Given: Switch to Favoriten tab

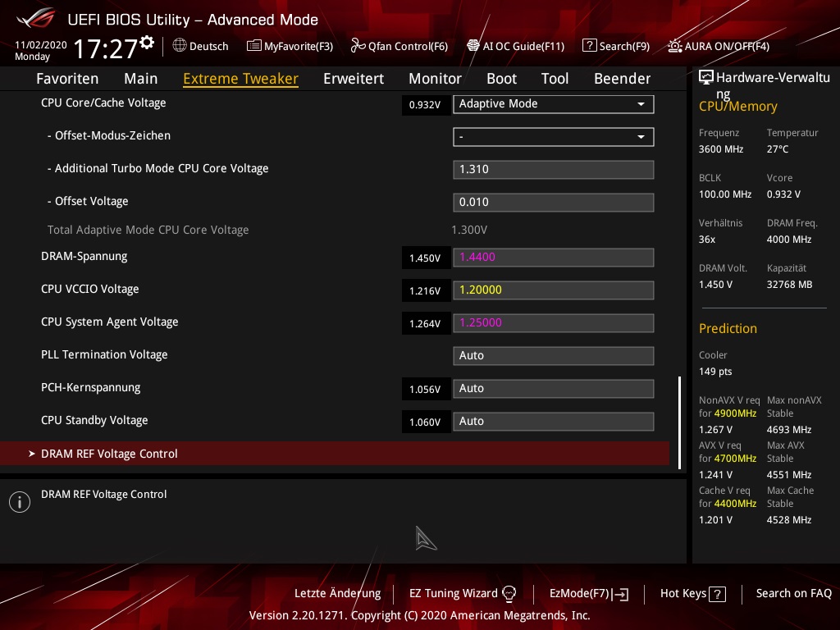Looking at the screenshot, I should click(67, 79).
